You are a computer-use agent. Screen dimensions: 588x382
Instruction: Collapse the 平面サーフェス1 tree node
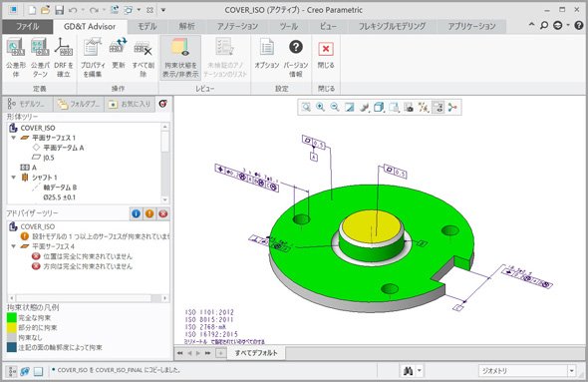tap(14, 138)
